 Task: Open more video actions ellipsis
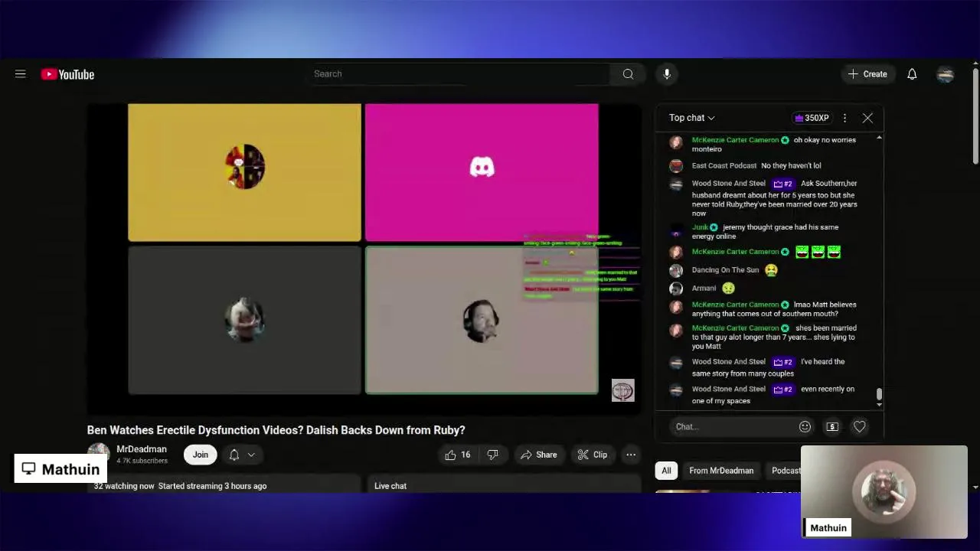click(x=631, y=455)
